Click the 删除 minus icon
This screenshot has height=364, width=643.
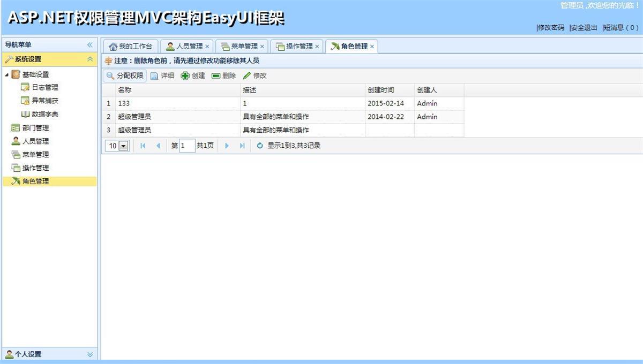point(216,76)
